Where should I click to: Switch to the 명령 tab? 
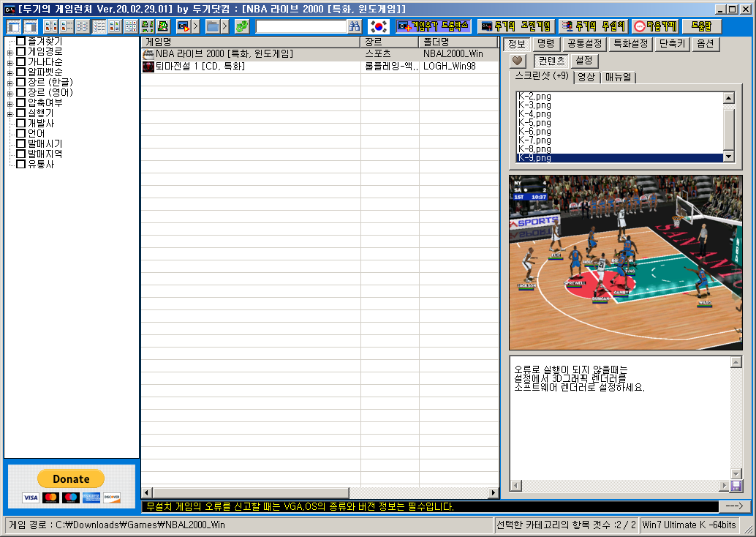(x=545, y=44)
